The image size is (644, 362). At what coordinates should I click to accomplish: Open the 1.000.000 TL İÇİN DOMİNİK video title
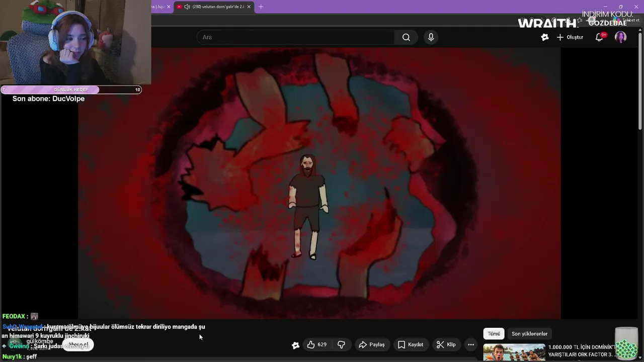tap(582, 351)
